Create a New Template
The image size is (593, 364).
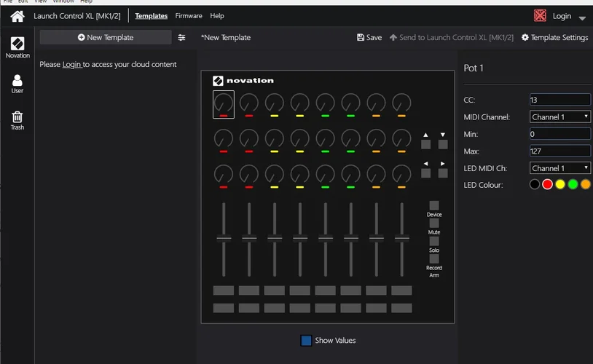106,37
